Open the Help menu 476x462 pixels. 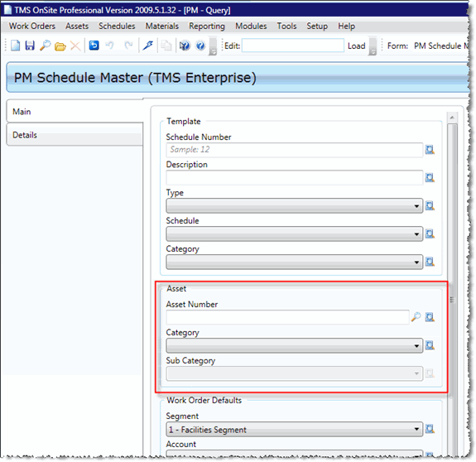point(346,26)
